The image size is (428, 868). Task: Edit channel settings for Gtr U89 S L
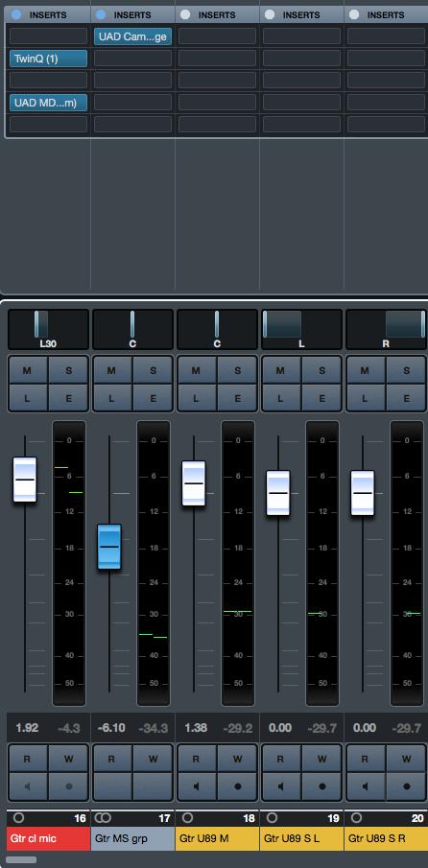(x=321, y=398)
